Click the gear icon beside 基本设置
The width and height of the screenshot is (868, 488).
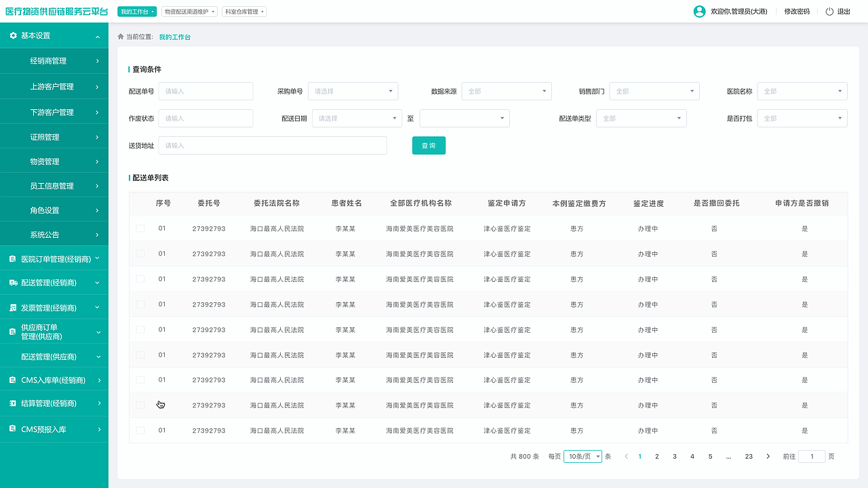click(x=13, y=35)
